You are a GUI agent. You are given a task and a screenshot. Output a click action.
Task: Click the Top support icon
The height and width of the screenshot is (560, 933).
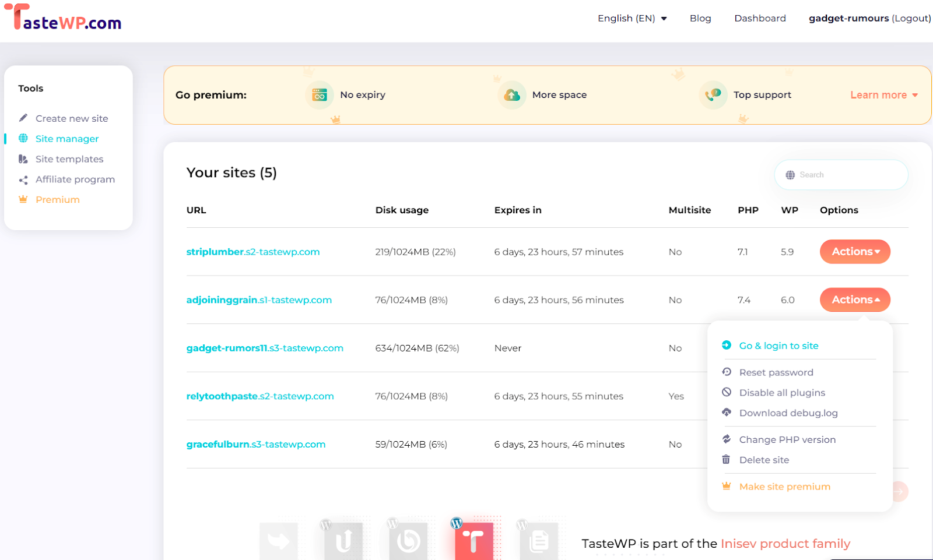(x=713, y=95)
